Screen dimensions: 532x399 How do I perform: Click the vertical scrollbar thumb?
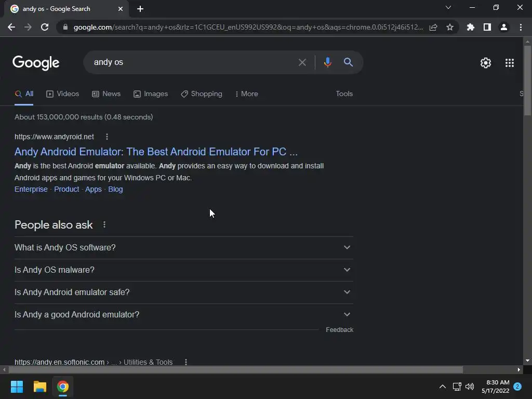pyautogui.click(x=527, y=81)
